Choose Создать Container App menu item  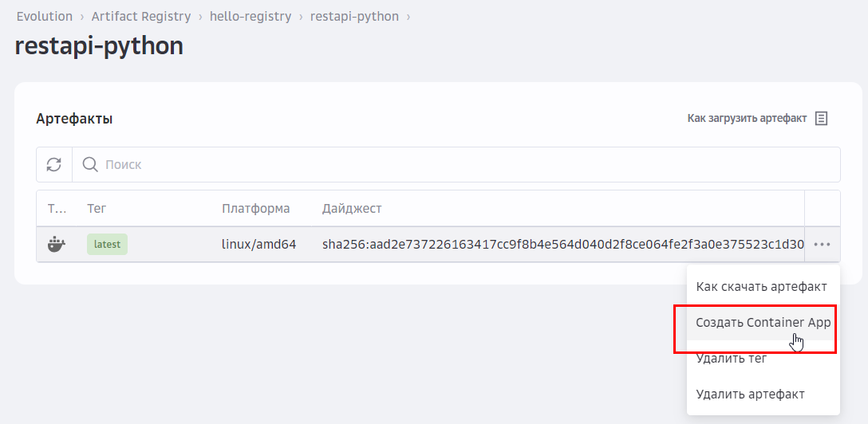click(x=763, y=323)
